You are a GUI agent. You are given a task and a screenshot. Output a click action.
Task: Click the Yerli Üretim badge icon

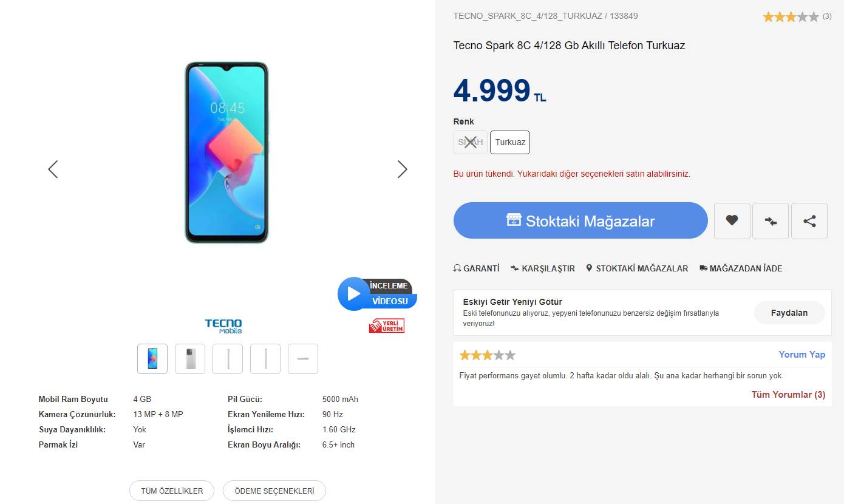(x=387, y=326)
